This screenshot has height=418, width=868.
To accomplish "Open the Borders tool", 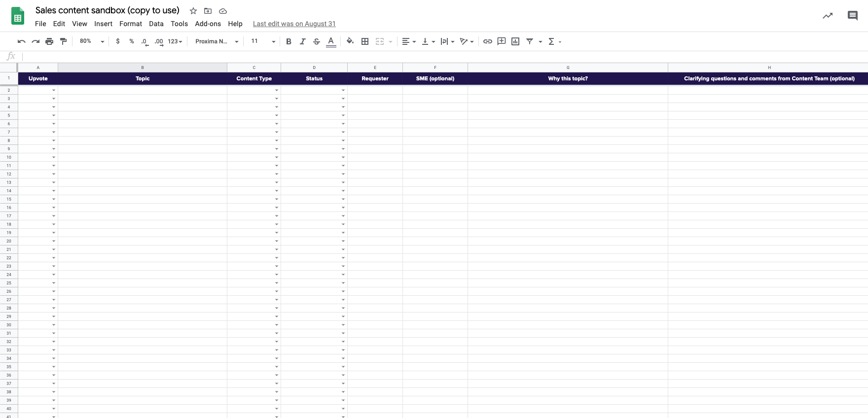I will tap(365, 41).
